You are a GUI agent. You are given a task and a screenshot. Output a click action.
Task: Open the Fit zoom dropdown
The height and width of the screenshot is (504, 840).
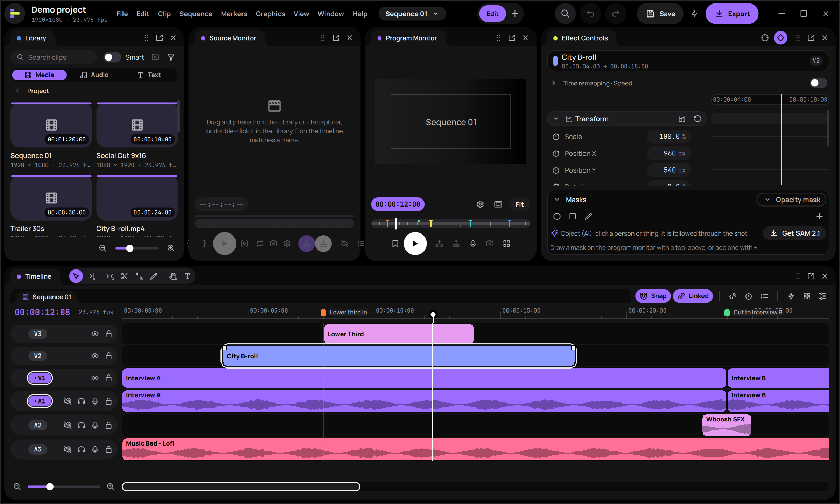pos(519,204)
